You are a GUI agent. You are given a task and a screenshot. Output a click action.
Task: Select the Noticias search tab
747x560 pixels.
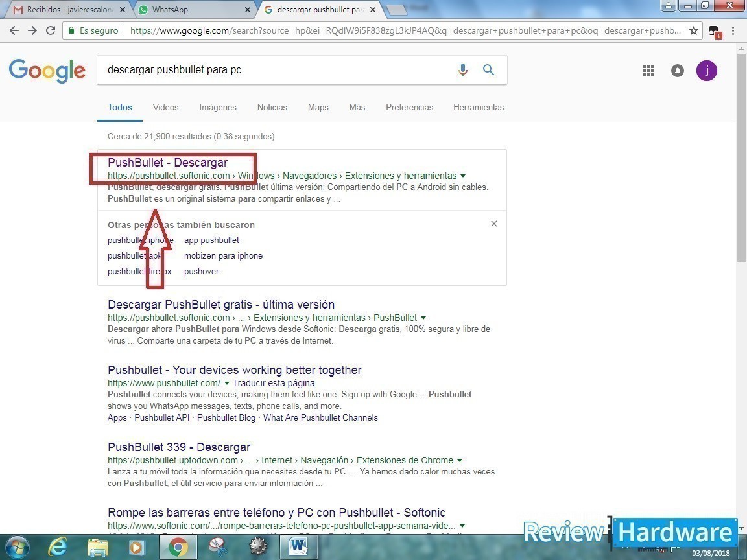272,107
